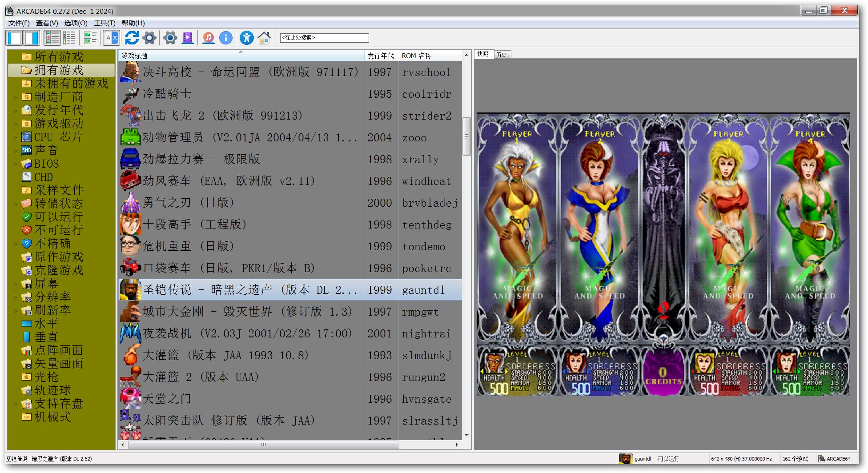Sort by 发行年代 column header
Screen dimensions: 868x473
(x=381, y=56)
